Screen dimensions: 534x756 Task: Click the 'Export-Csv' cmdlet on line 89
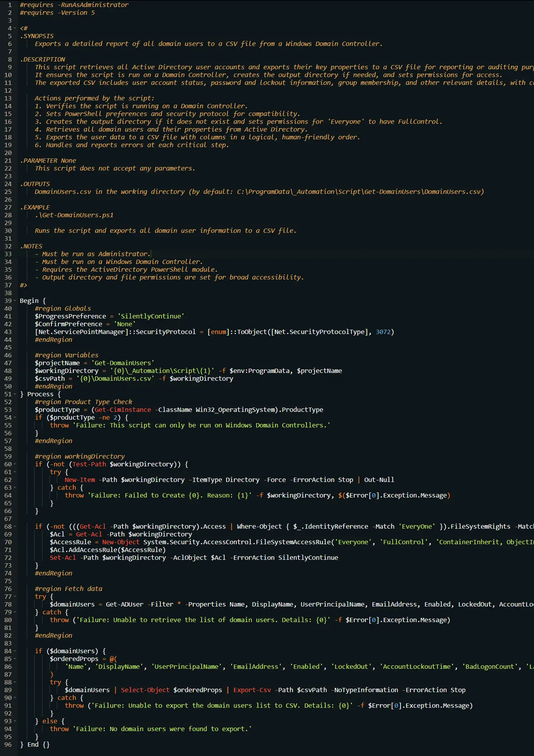pos(252,690)
